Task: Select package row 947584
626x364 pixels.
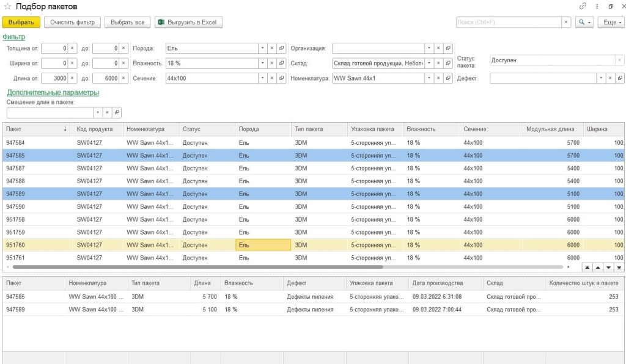Action: pos(314,143)
